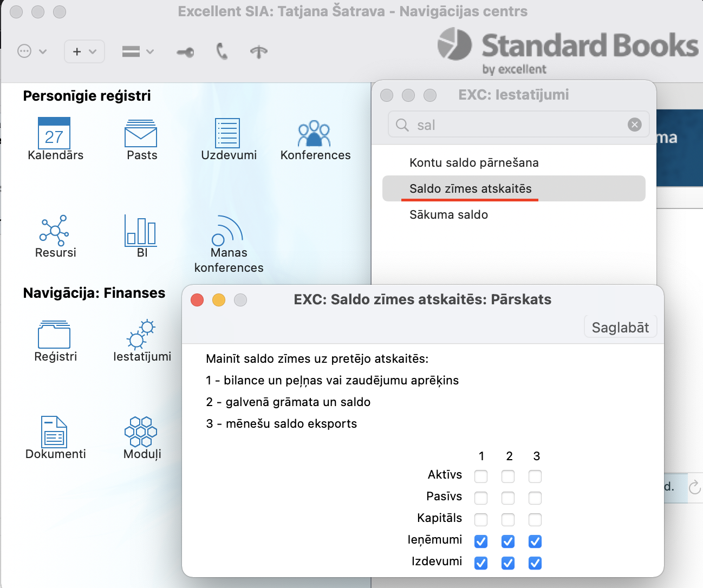This screenshot has width=703, height=588.
Task: Select Kontu saldo pārnešana in list
Action: point(474,163)
